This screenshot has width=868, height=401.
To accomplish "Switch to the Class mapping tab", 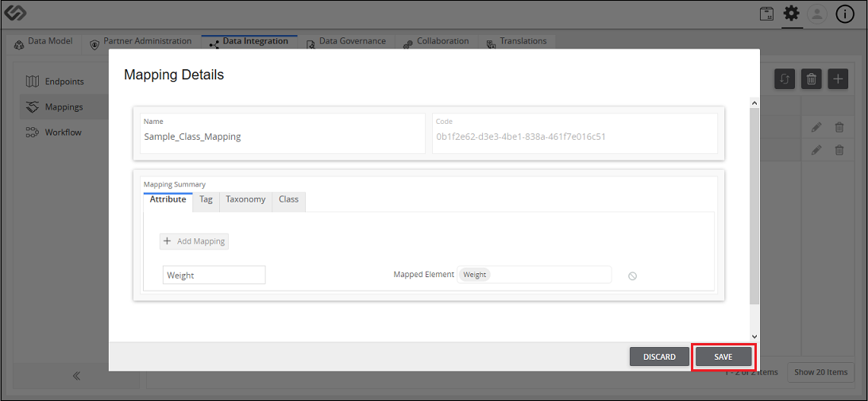I will [288, 200].
